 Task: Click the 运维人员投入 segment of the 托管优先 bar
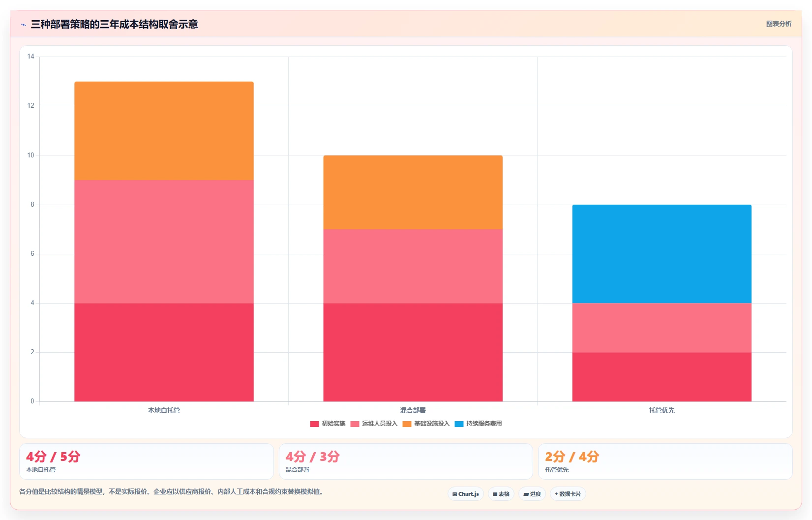click(662, 328)
